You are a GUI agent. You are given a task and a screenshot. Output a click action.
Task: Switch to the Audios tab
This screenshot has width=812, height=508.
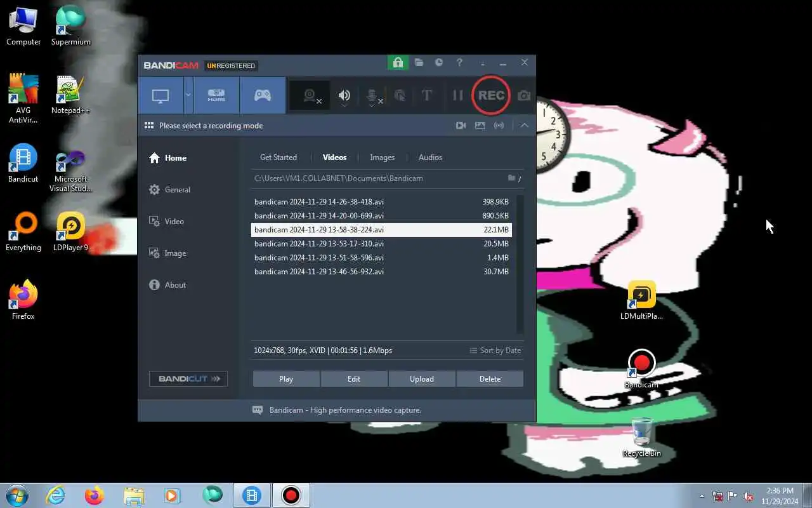click(x=430, y=157)
